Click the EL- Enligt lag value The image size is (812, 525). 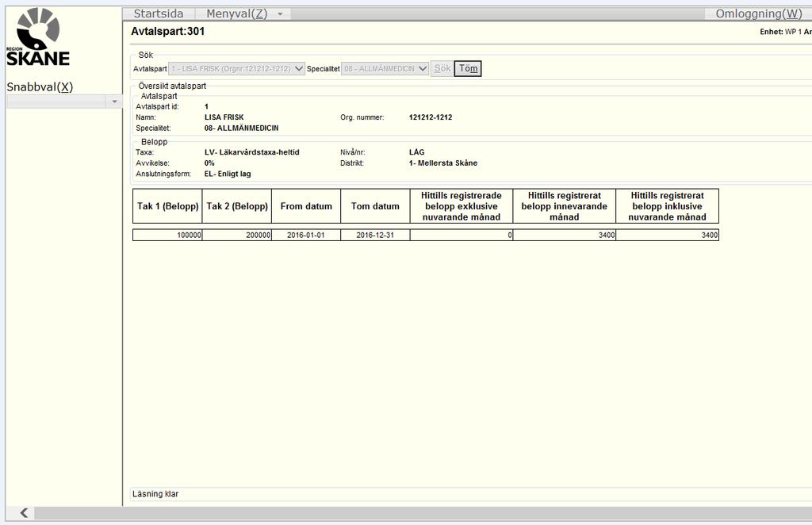pyautogui.click(x=228, y=174)
